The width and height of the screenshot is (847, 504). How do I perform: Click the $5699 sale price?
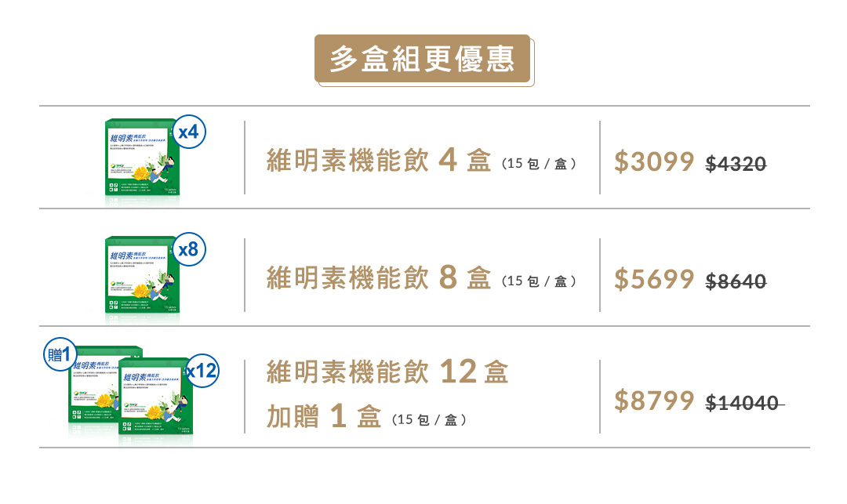pos(654,279)
